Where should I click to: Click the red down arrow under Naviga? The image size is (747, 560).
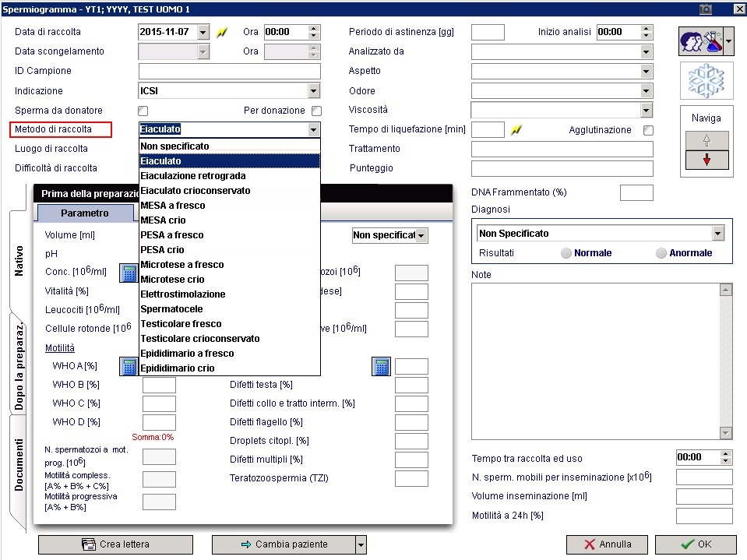point(706,160)
